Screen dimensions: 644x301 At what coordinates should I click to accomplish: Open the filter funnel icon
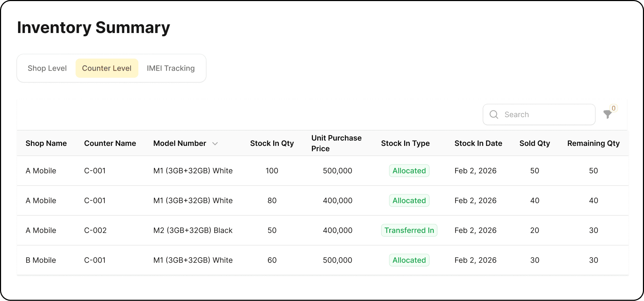pos(607,114)
